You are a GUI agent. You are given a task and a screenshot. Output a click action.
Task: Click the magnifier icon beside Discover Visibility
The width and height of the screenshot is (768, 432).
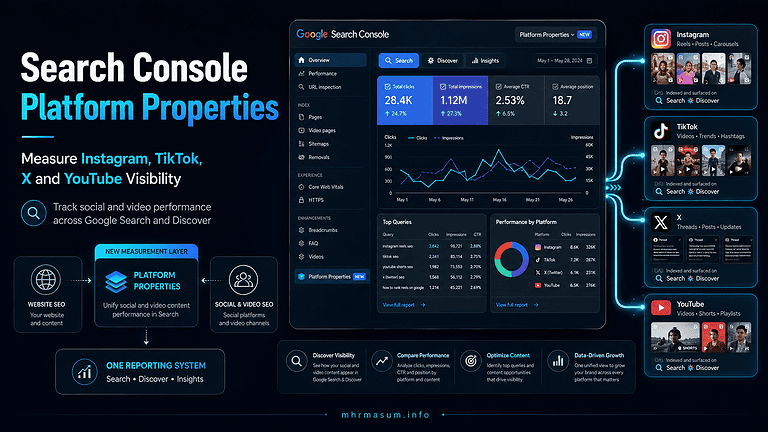click(x=296, y=361)
